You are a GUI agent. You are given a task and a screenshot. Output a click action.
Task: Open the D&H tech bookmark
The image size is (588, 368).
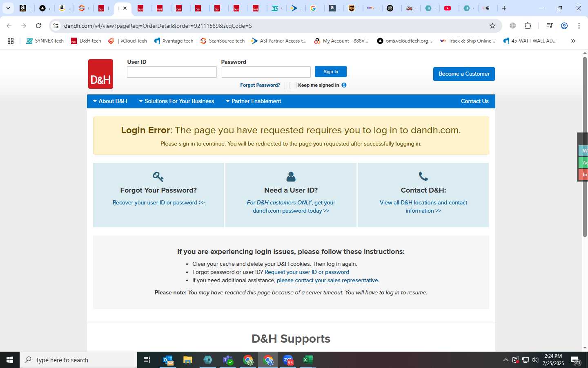tap(86, 41)
